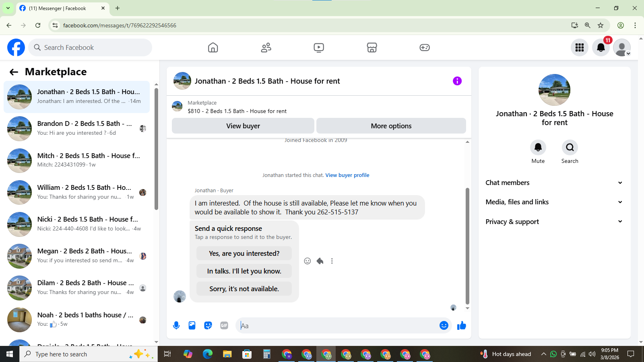The width and height of the screenshot is (644, 362).
Task: Expand Media, files and links section
Action: (554, 202)
